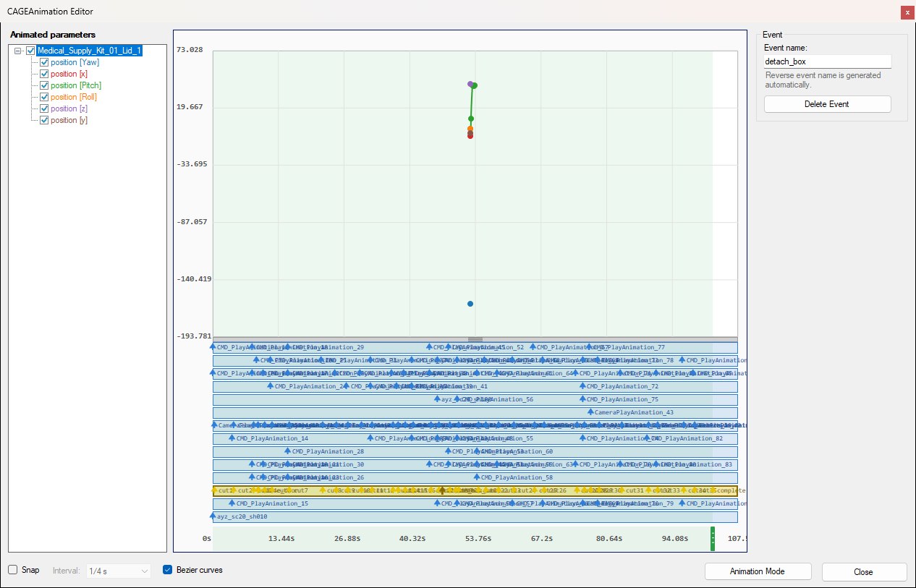Switch to Animation Mode
The width and height of the screenshot is (916, 588).
point(758,571)
